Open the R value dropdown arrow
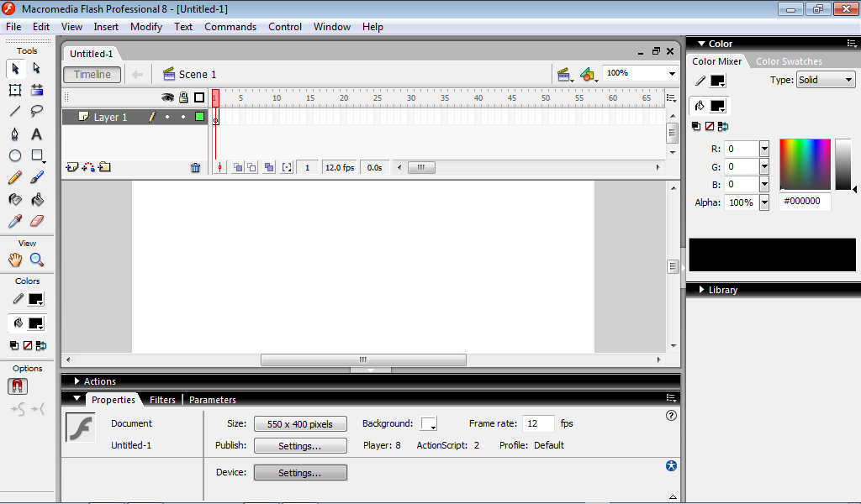861x504 pixels. (x=763, y=149)
